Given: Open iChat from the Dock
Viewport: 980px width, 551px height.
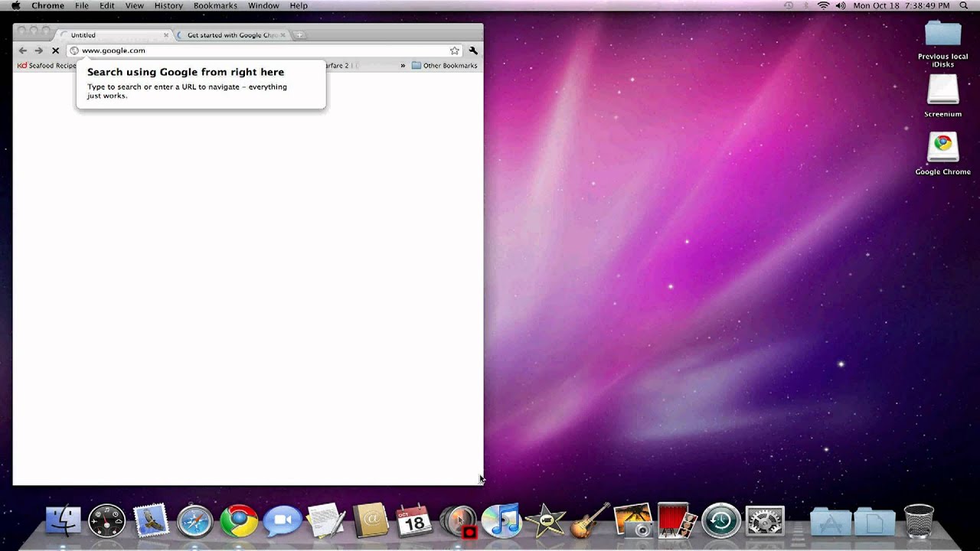Looking at the screenshot, I should coord(283,520).
